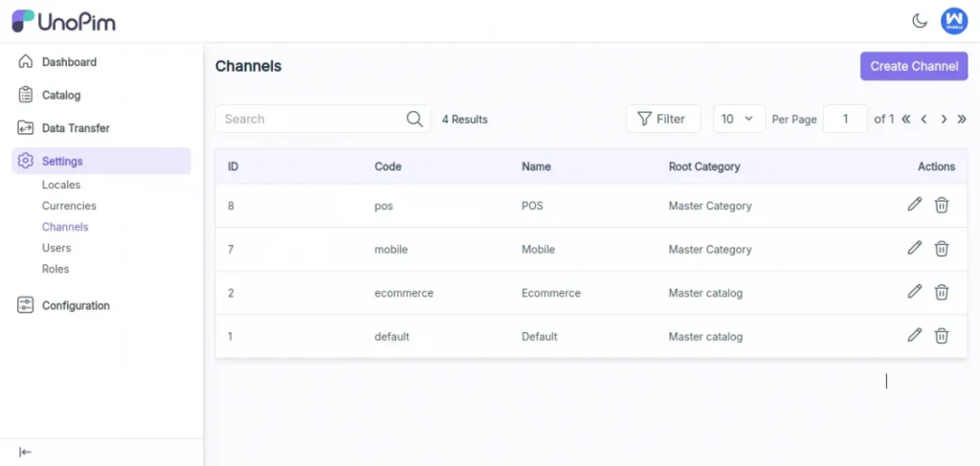Open the Filter panel
The height and width of the screenshot is (466, 980).
click(662, 119)
